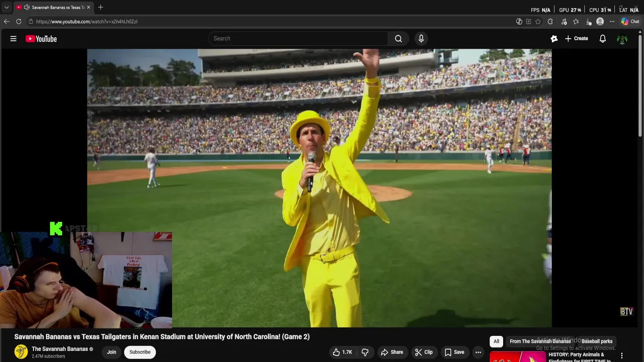Click the video player to pause
The image size is (644, 362).
(319, 188)
